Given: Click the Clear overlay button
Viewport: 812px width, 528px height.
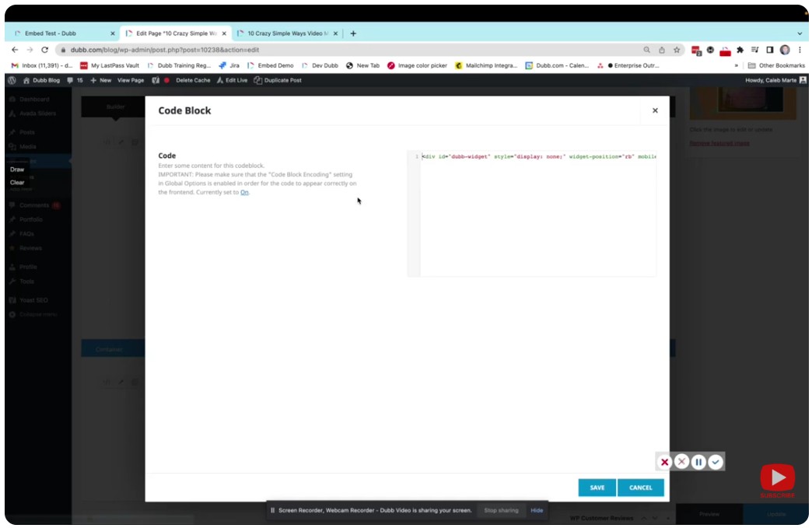Looking at the screenshot, I should [x=17, y=182].
